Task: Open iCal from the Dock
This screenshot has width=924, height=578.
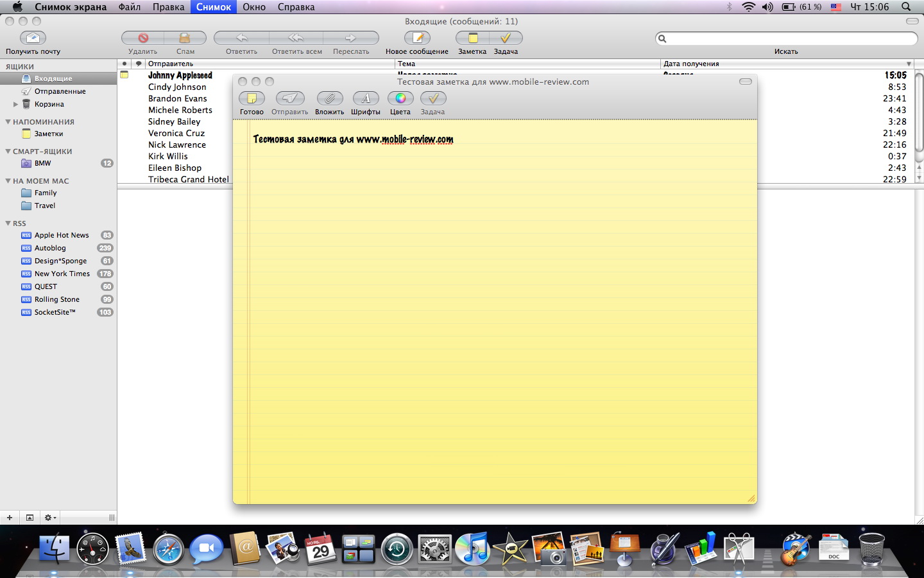Action: (x=321, y=548)
